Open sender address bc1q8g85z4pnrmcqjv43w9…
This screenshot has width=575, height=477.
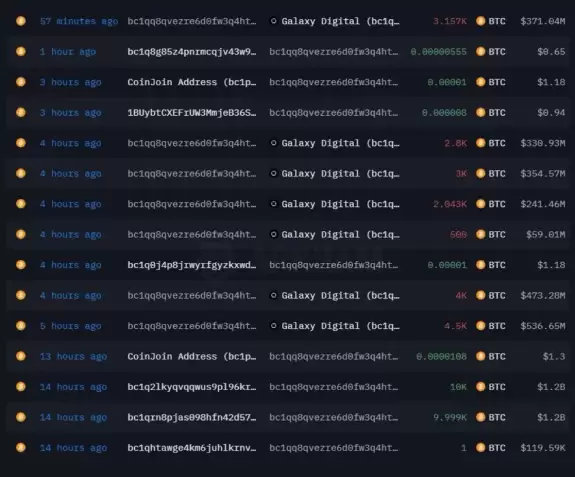click(192, 52)
